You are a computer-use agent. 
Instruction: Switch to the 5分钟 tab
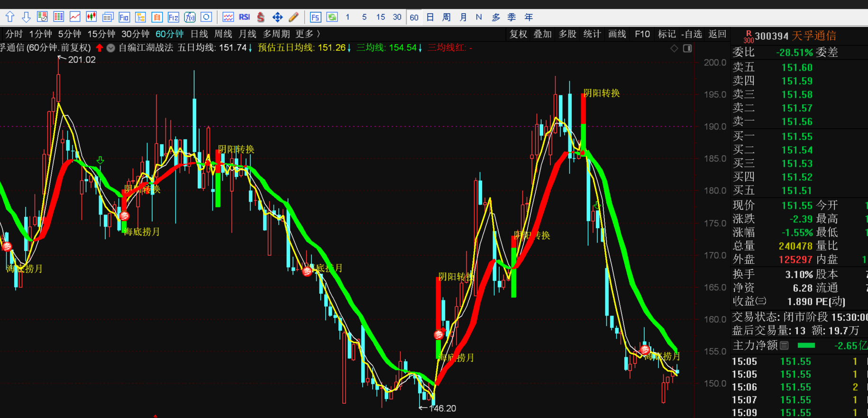tap(70, 34)
